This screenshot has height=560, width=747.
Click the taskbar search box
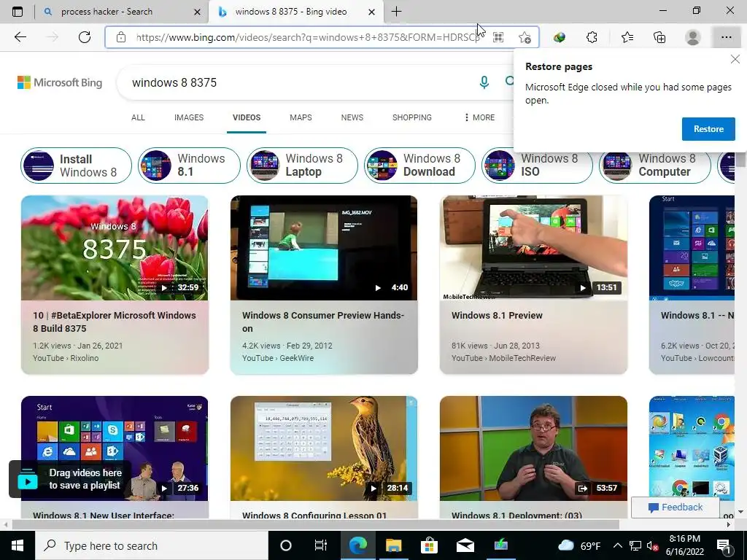[152, 545]
